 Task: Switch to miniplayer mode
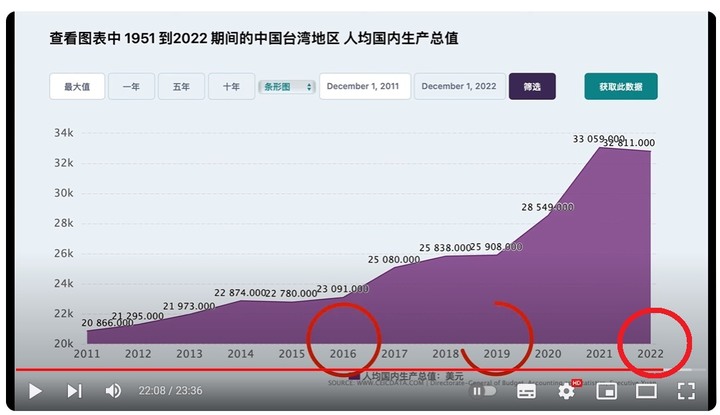click(606, 391)
